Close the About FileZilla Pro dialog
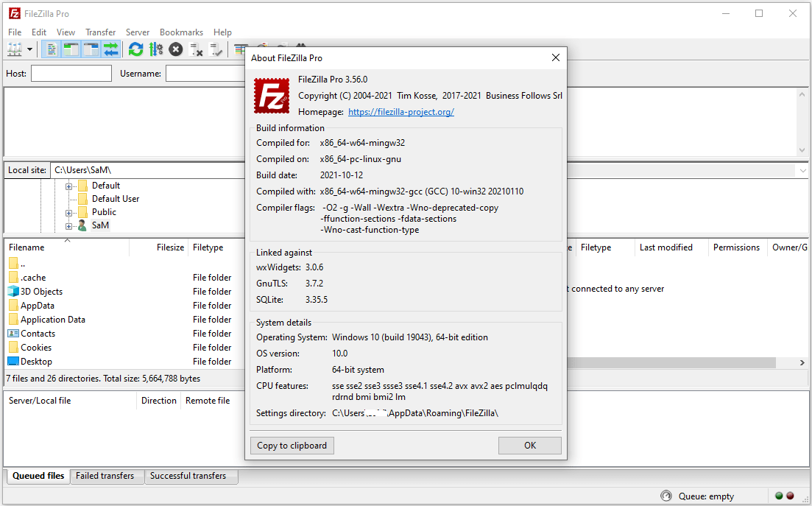 [556, 57]
